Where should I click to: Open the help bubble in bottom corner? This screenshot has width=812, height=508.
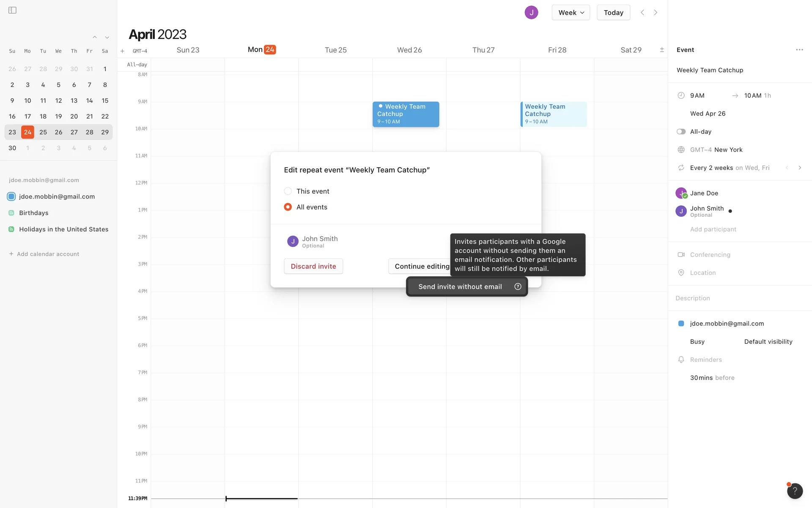point(794,491)
